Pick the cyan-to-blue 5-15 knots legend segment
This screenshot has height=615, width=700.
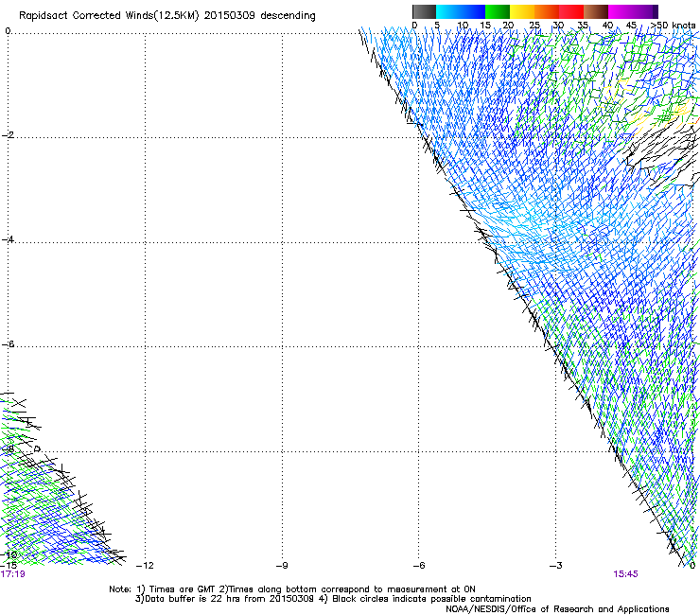coord(461,11)
